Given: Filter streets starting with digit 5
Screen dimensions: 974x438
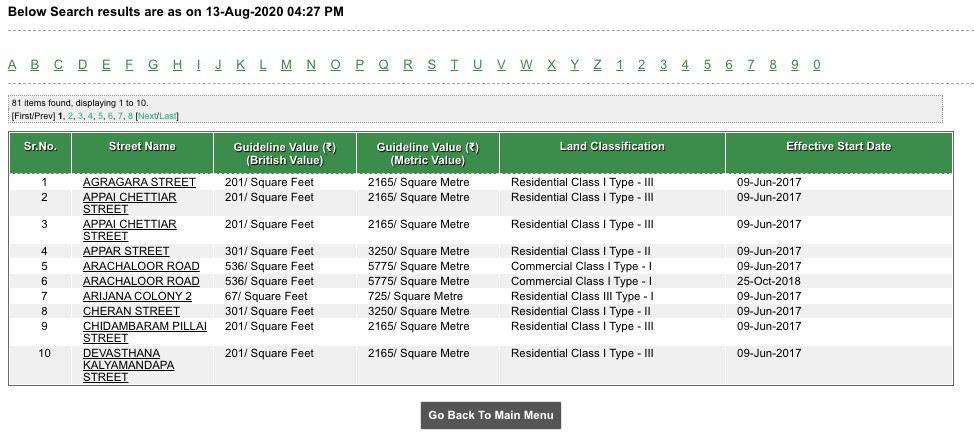Looking at the screenshot, I should point(707,65).
